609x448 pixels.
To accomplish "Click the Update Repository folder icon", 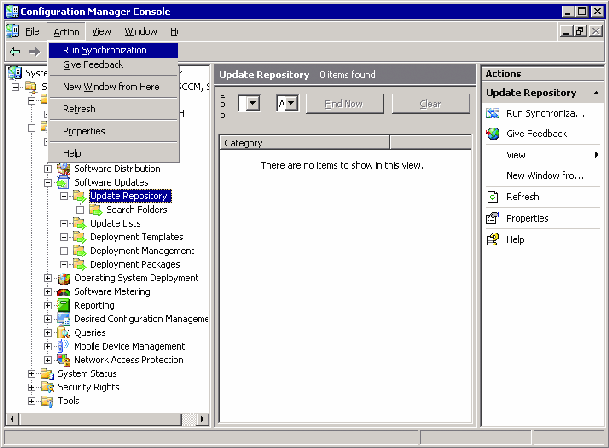I will tap(79, 196).
